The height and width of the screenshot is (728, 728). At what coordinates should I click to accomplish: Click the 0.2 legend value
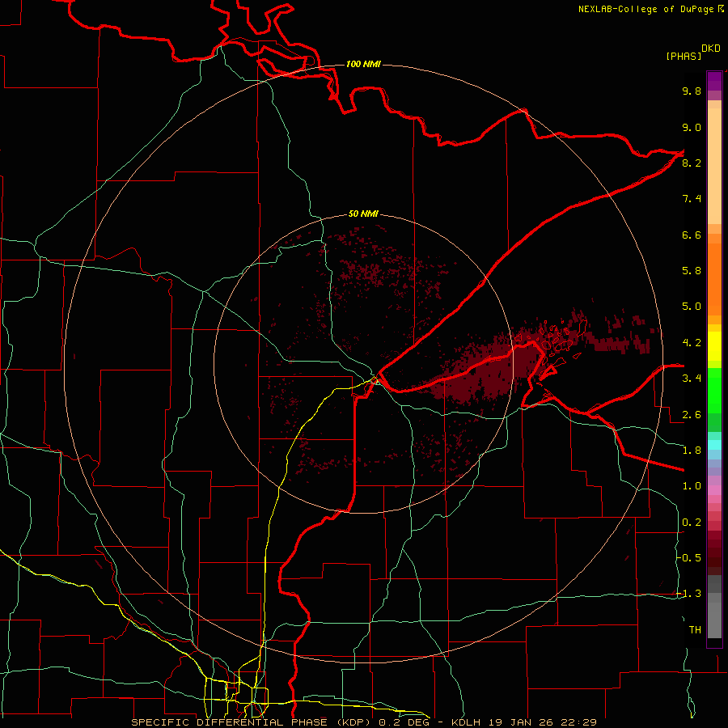pyautogui.click(x=692, y=523)
